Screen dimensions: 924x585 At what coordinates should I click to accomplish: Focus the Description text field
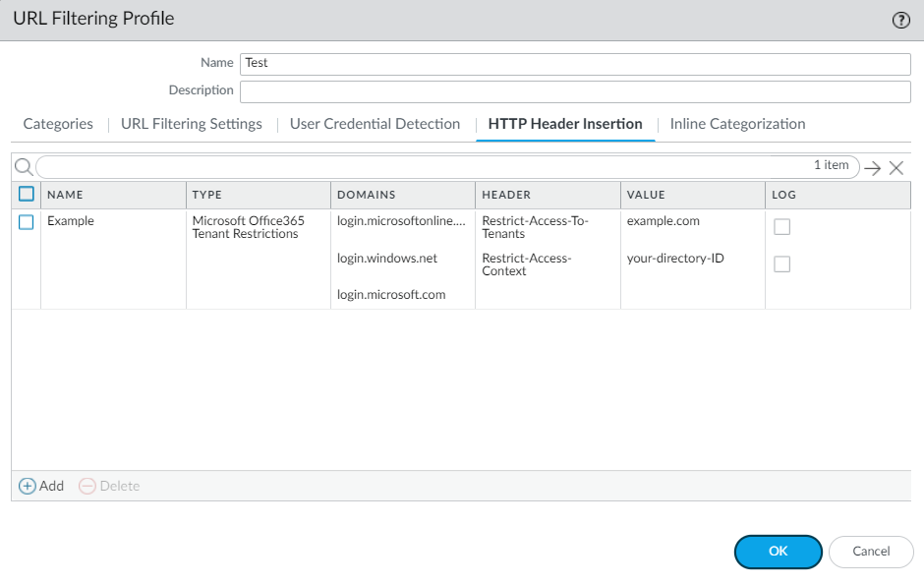click(575, 91)
